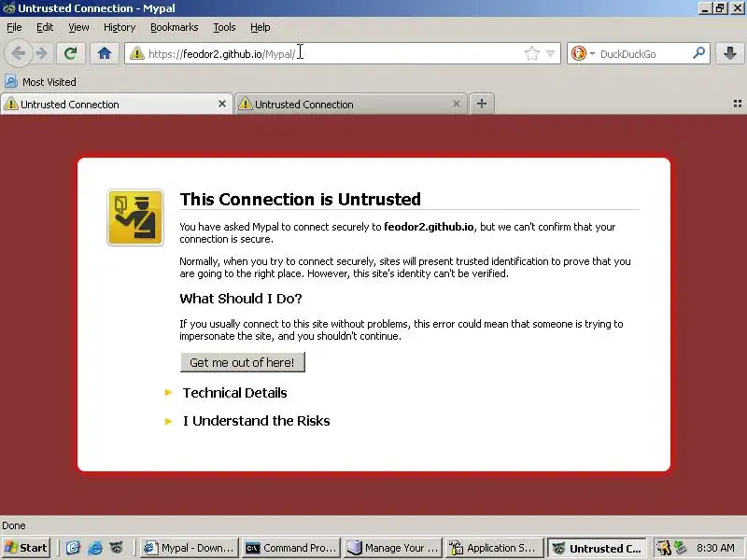Open the File menu
The height and width of the screenshot is (560, 747).
14,27
